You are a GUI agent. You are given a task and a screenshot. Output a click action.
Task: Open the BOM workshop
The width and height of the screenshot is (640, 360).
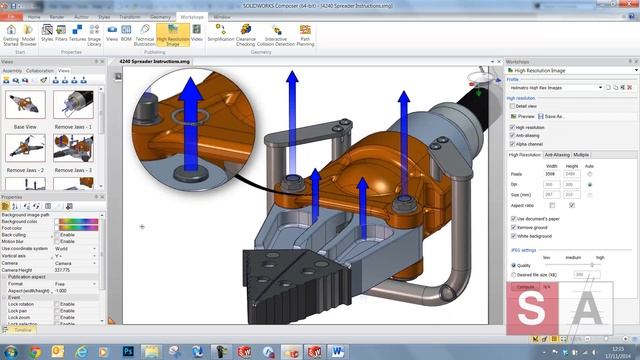coord(126,33)
